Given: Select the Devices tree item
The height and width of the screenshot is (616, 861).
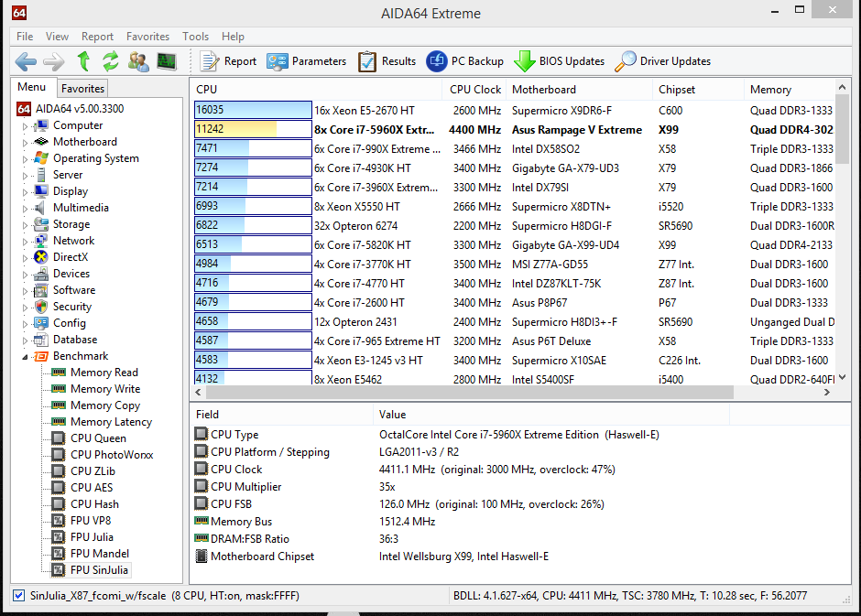Looking at the screenshot, I should click(x=71, y=273).
